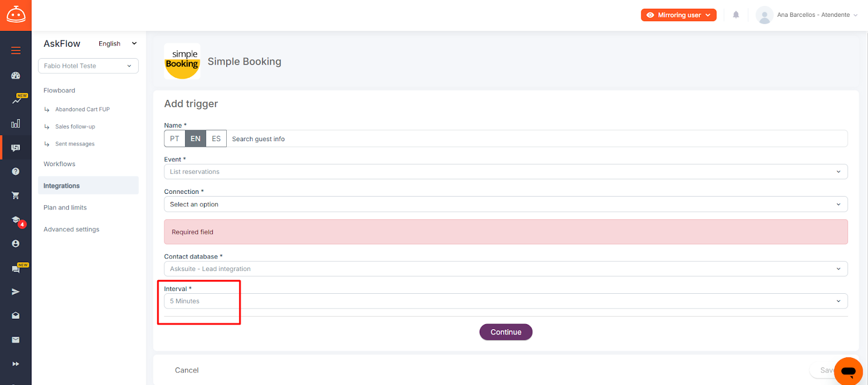Open the Mirroring user dropdown
868x385 pixels.
[679, 15]
